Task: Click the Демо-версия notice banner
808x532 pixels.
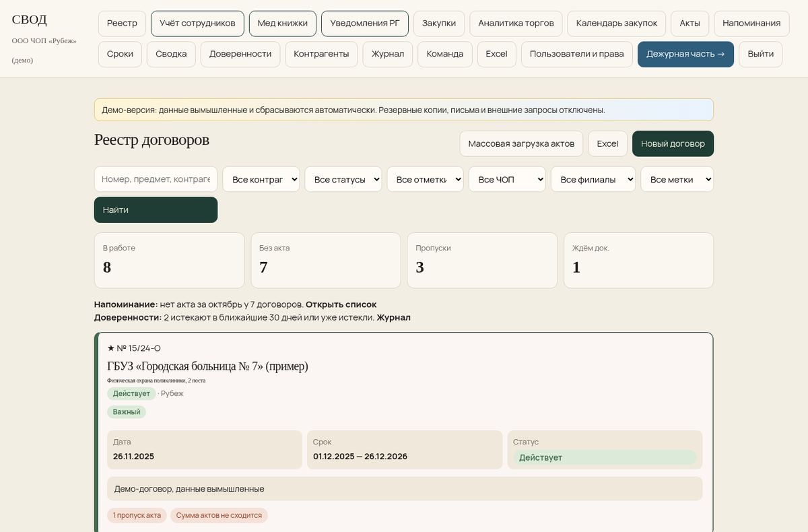Action: pos(404,110)
